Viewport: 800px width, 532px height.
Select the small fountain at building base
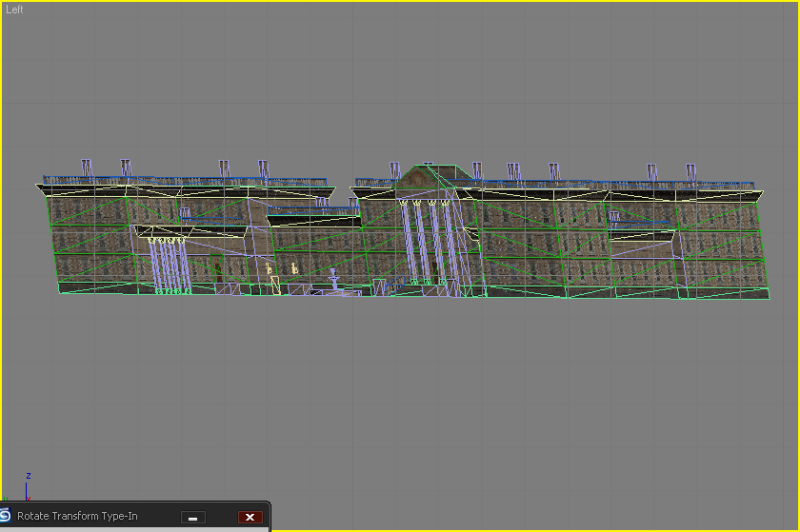[333, 280]
